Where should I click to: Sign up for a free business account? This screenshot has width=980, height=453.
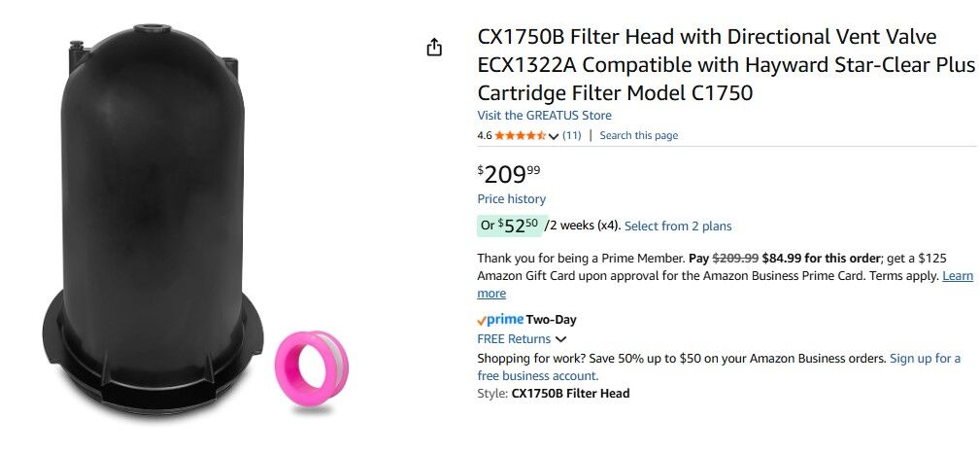[925, 359]
